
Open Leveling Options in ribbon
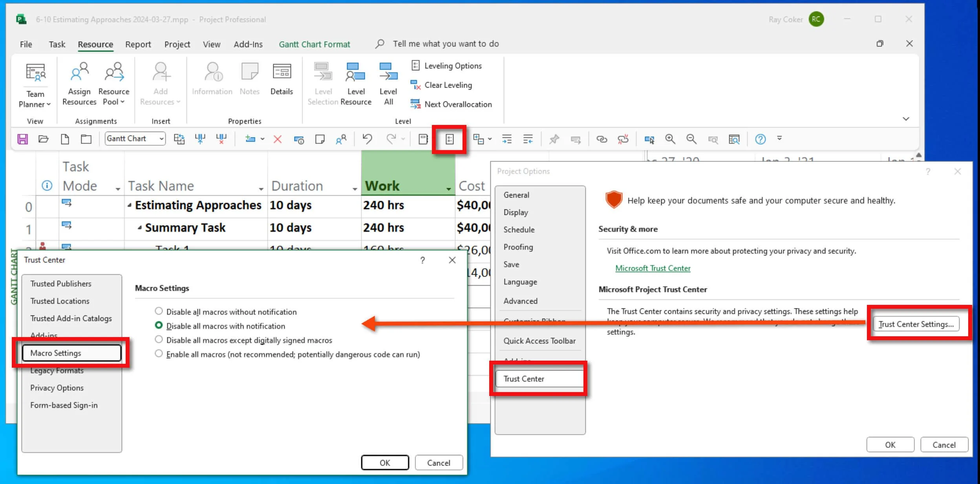click(x=446, y=66)
